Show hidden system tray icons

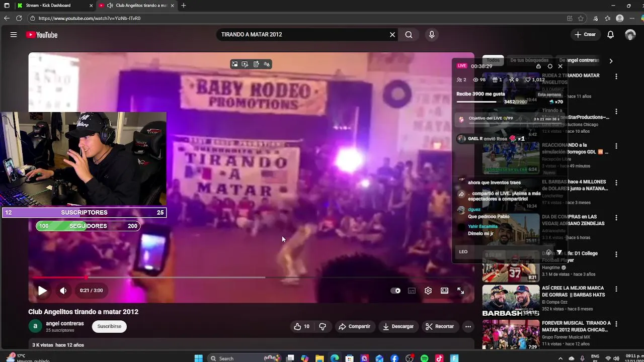(x=560, y=358)
